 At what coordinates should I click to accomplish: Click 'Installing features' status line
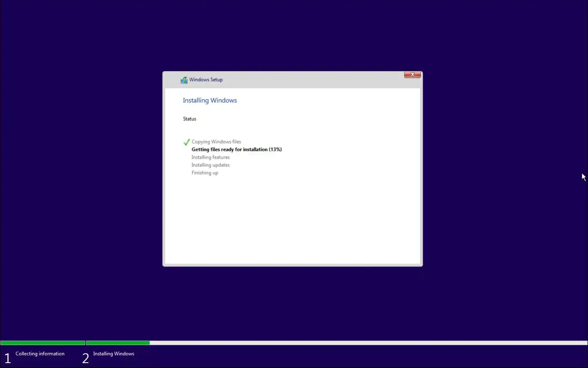point(211,157)
